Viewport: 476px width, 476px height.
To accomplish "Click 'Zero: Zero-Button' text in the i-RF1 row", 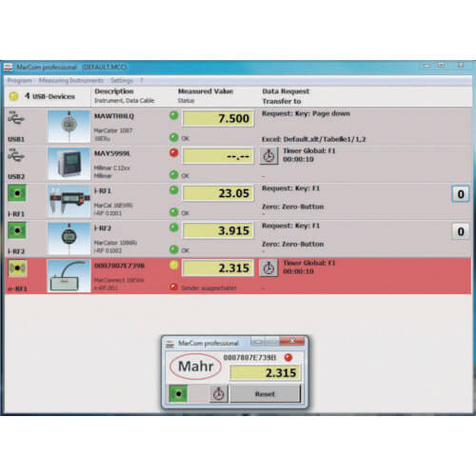I will tap(292, 207).
